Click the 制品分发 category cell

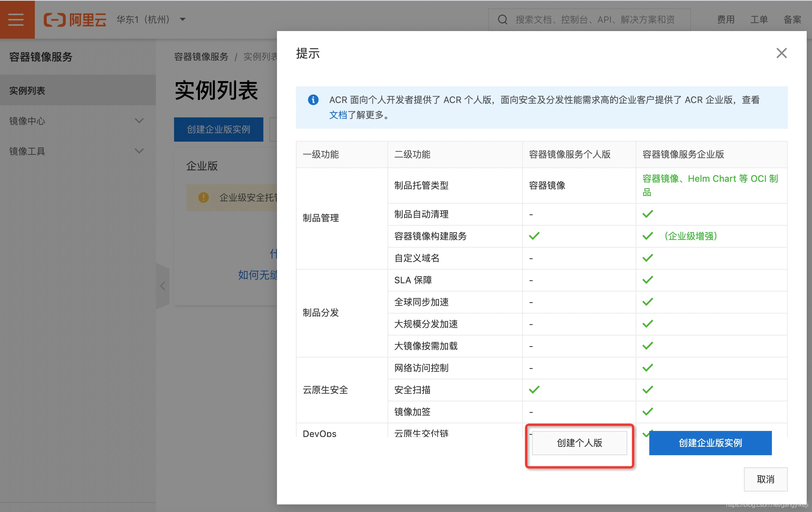(x=342, y=313)
